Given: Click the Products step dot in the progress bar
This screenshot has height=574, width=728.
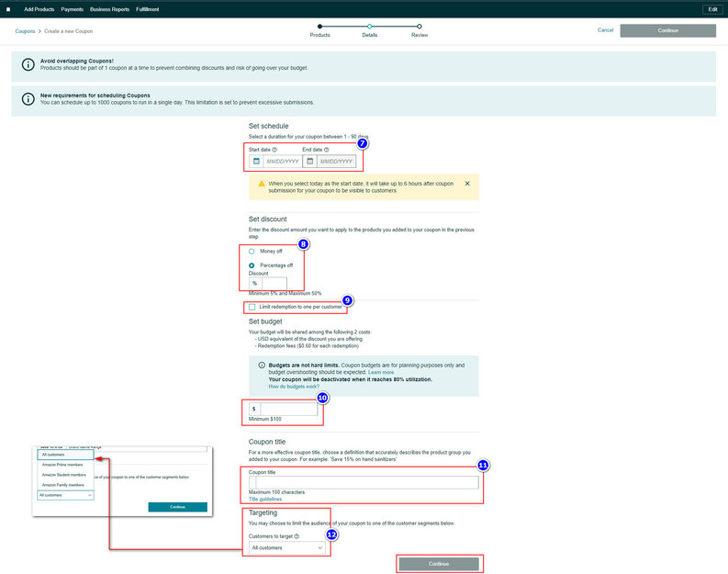Looking at the screenshot, I should (319, 27).
